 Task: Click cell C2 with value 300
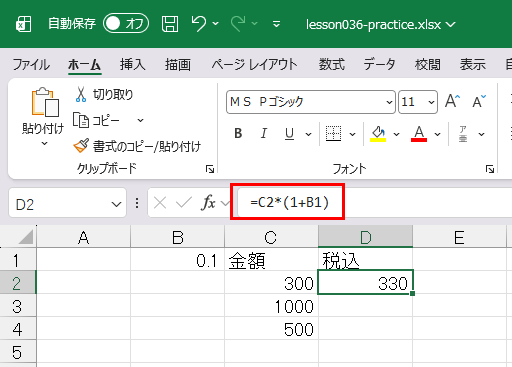pos(271,283)
